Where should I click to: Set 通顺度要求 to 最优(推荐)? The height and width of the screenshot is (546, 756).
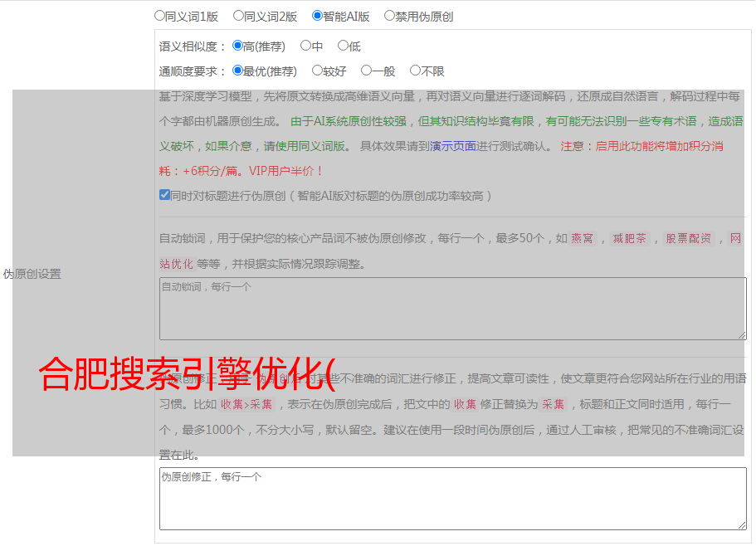(x=237, y=71)
